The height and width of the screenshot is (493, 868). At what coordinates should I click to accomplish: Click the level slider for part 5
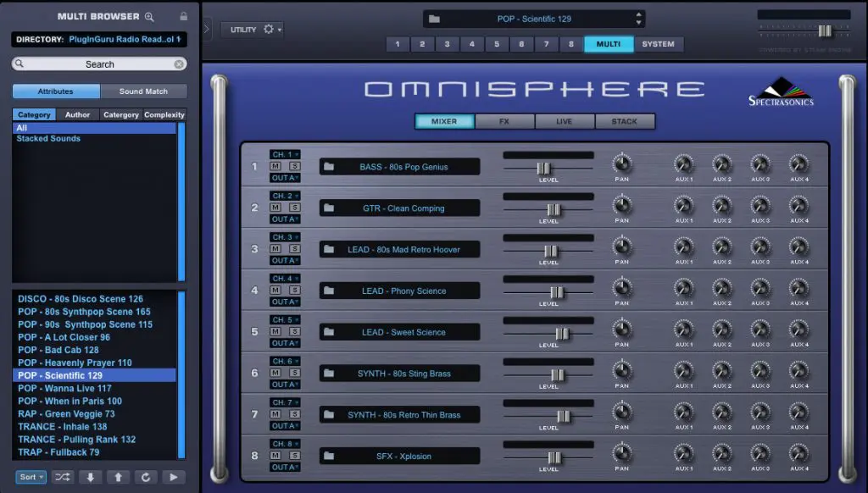[x=561, y=333]
